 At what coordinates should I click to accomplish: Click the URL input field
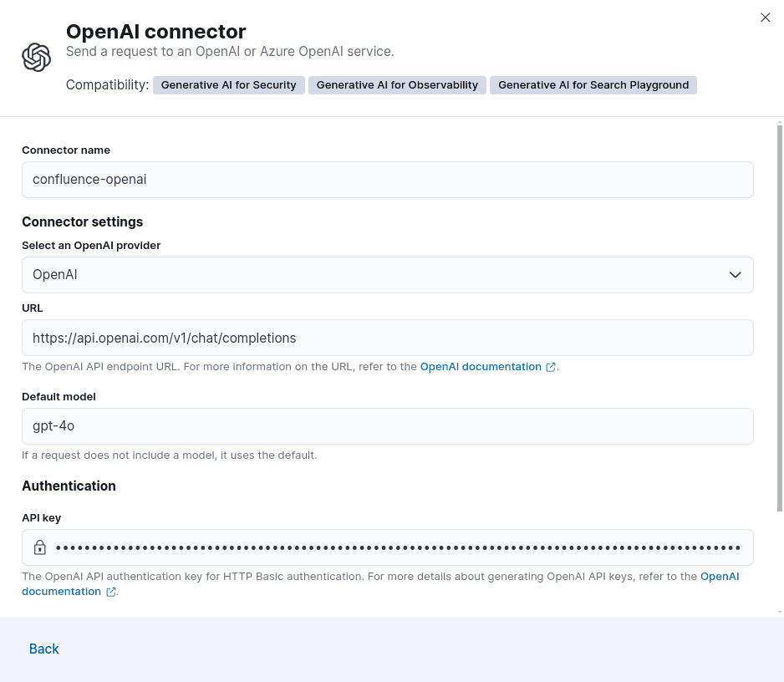388,338
